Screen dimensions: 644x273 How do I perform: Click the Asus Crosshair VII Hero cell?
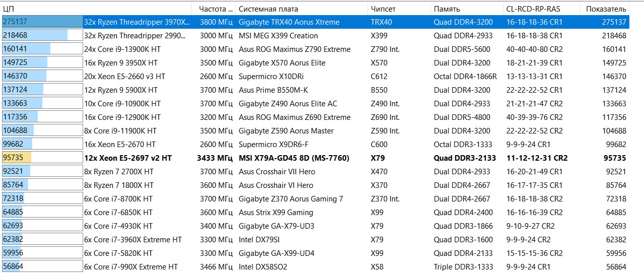tap(277, 172)
